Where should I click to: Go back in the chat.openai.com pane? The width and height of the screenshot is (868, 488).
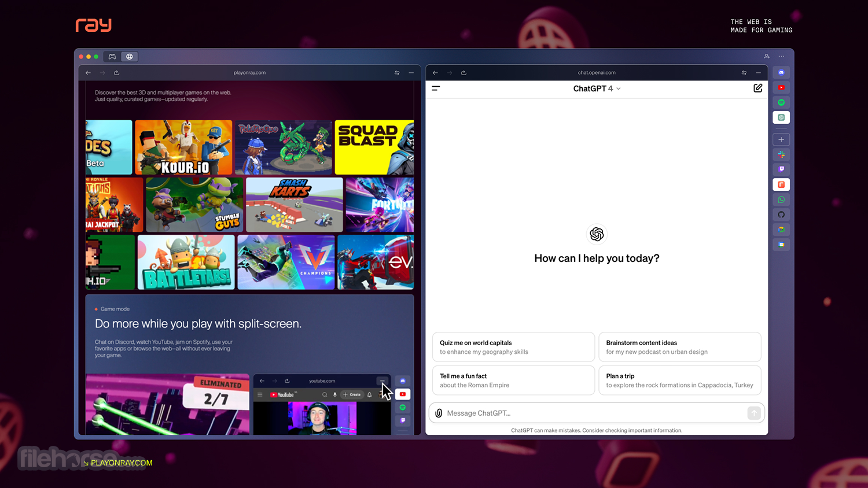pos(435,73)
